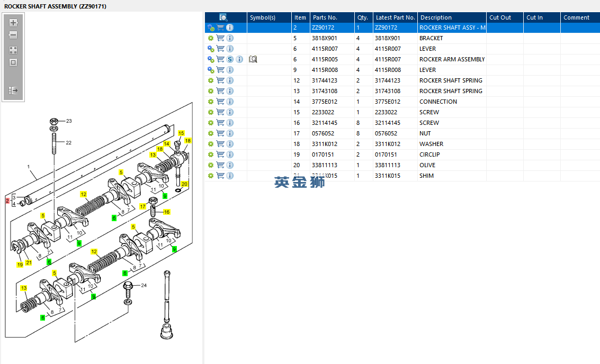Select the NUT description cell
This screenshot has height=364, width=600.
[452, 133]
